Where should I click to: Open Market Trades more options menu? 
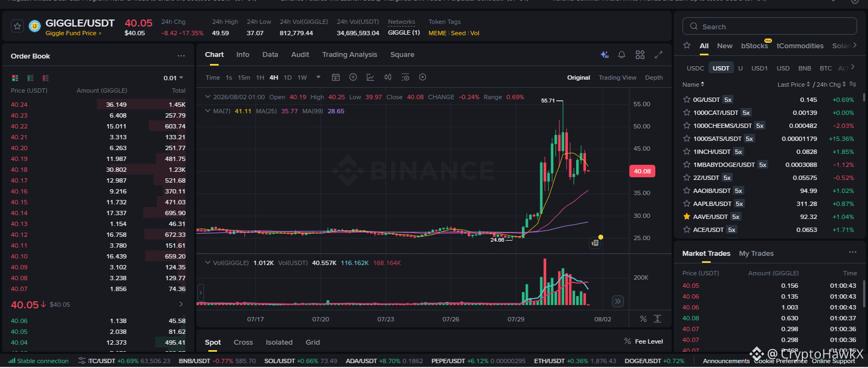[x=853, y=253]
